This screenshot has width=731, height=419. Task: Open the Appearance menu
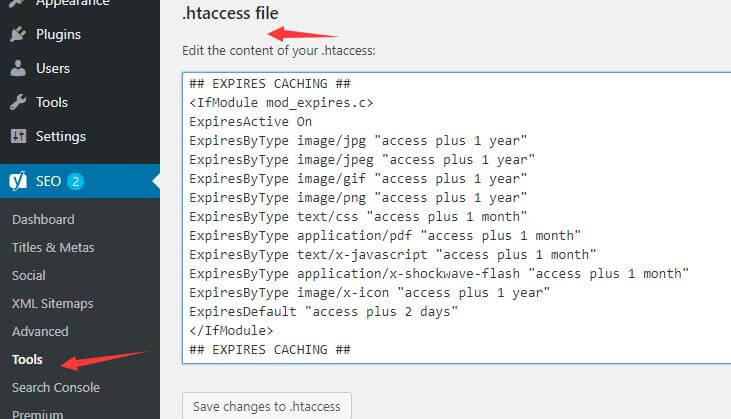(73, 4)
